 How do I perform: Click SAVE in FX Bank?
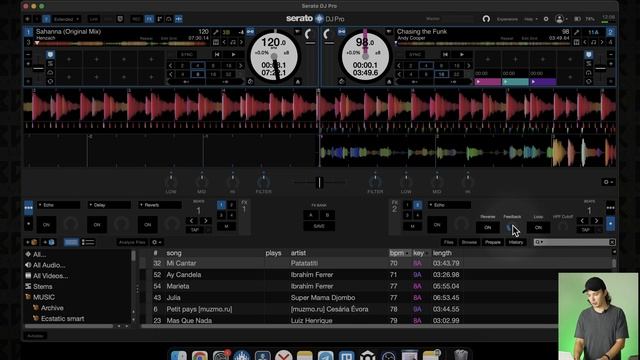[319, 226]
